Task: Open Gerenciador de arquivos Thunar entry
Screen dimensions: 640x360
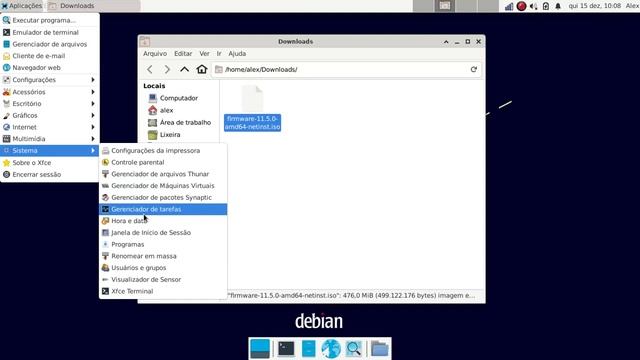Action: pyautogui.click(x=163, y=174)
